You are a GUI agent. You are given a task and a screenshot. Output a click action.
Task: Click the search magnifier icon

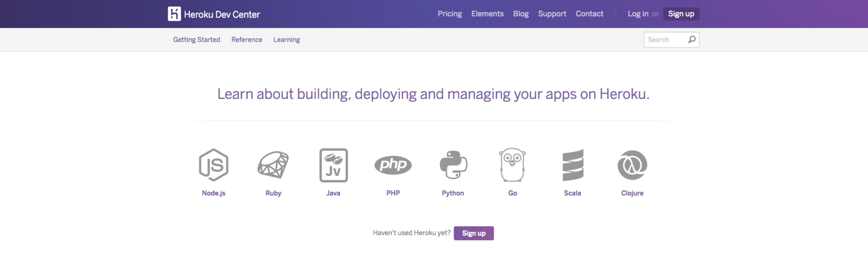point(692,40)
